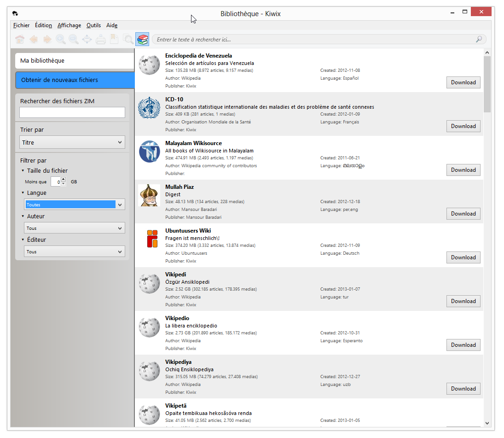The image size is (504, 438).
Task: Select the Zoom out toolbar icon
Action: click(x=74, y=39)
